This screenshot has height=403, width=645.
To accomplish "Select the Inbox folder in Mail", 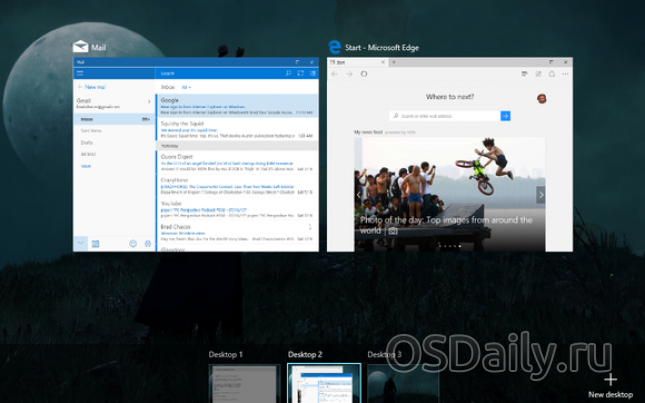I will (x=90, y=119).
